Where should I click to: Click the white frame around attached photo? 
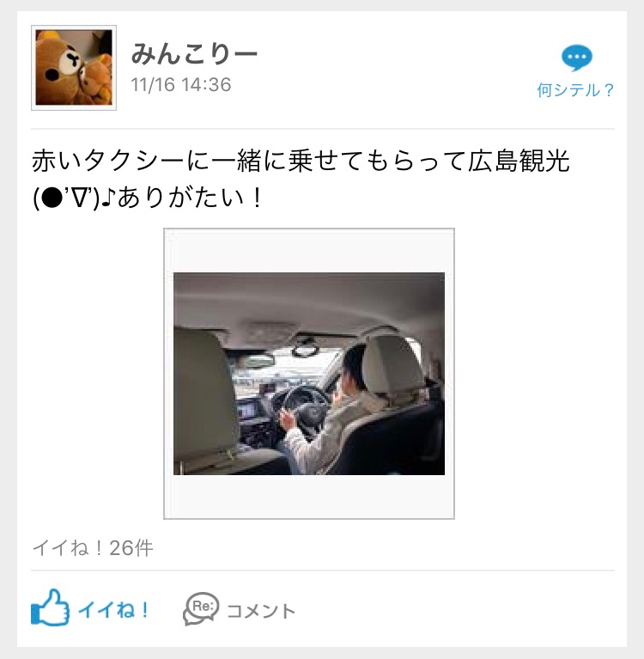(309, 250)
